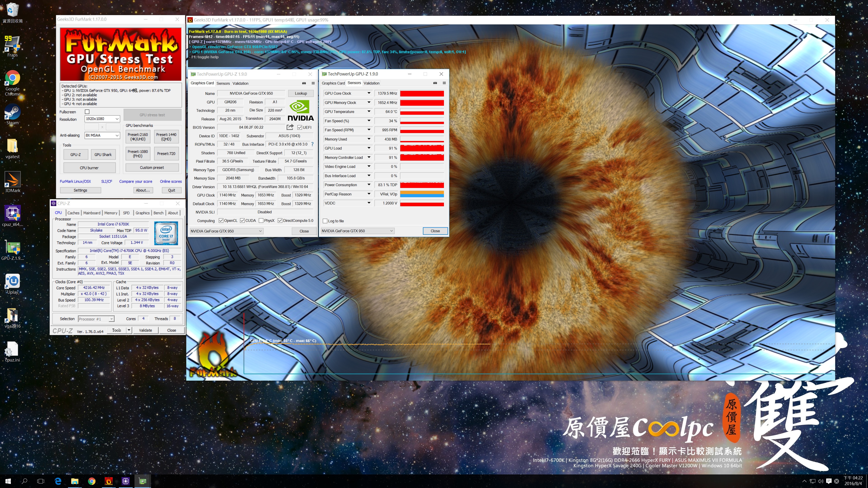
Task: Enable the Fullscreen checkbox in FurMark
Action: (x=87, y=112)
